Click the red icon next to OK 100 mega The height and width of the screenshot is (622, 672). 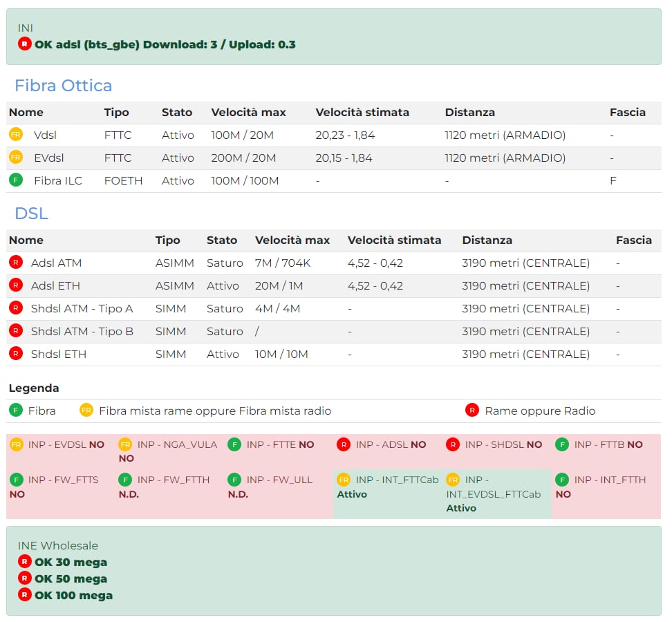pyautogui.click(x=25, y=594)
